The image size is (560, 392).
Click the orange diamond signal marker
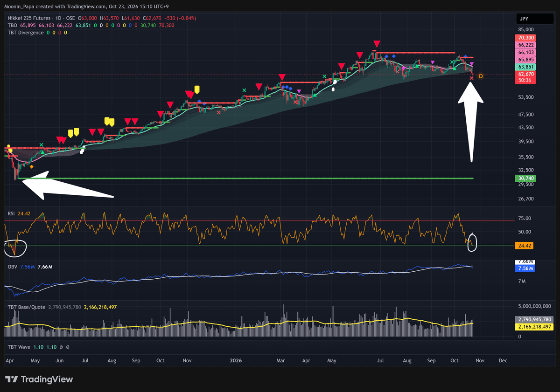(x=31, y=166)
